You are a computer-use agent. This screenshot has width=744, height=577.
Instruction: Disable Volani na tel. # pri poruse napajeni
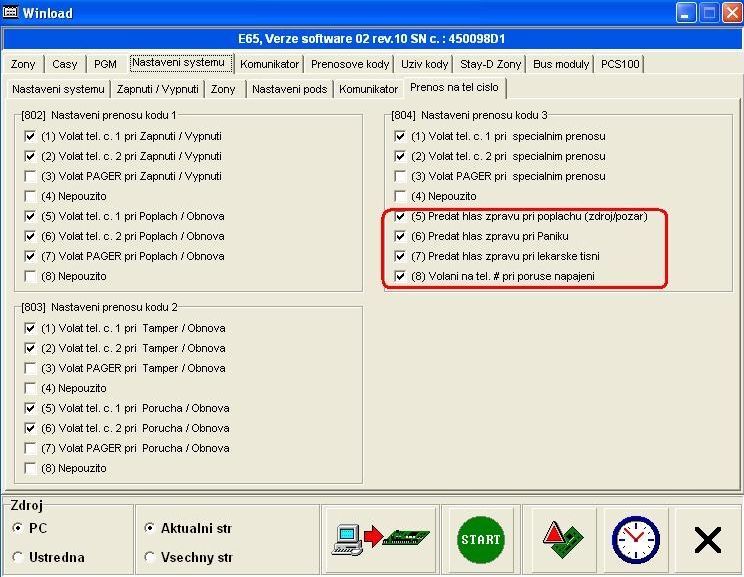coord(401,276)
